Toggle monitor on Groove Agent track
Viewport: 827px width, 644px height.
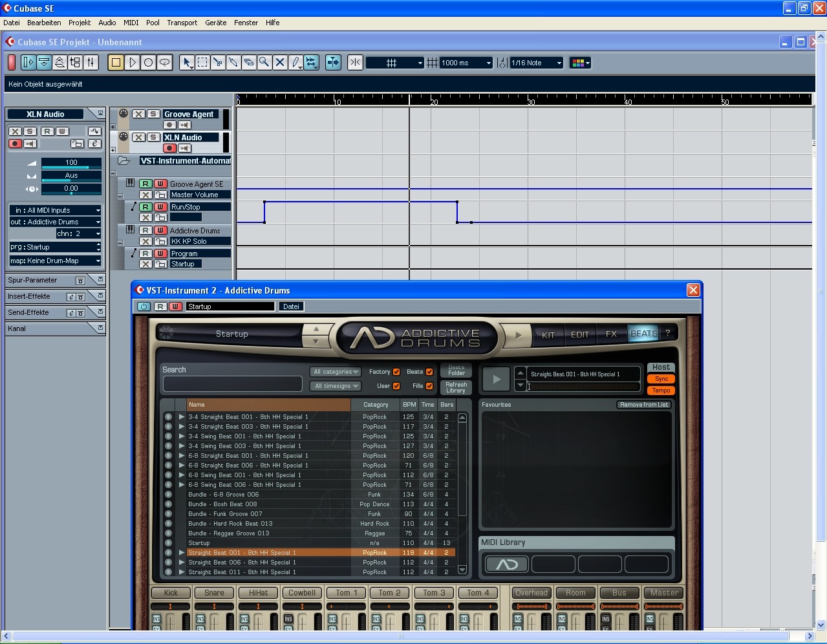pyautogui.click(x=184, y=125)
